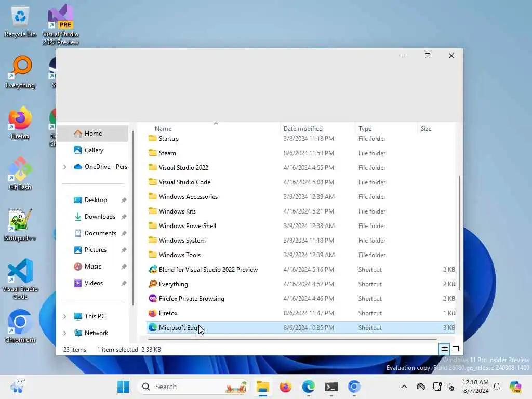Select the Everything desktop shortcut
The width and height of the screenshot is (532, 399).
tap(20, 72)
